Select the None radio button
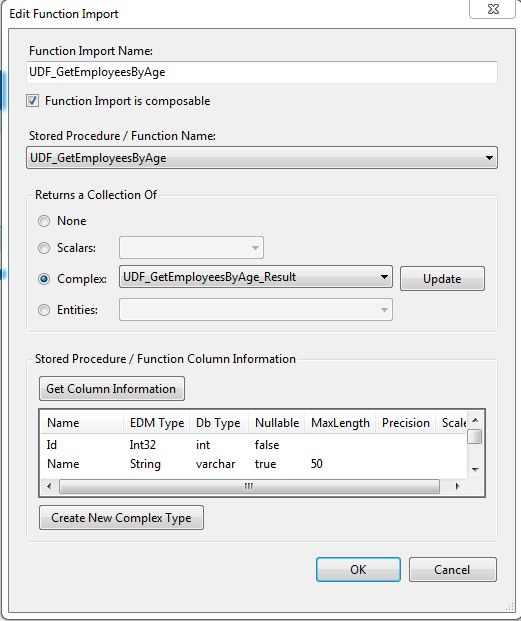 pos(44,221)
